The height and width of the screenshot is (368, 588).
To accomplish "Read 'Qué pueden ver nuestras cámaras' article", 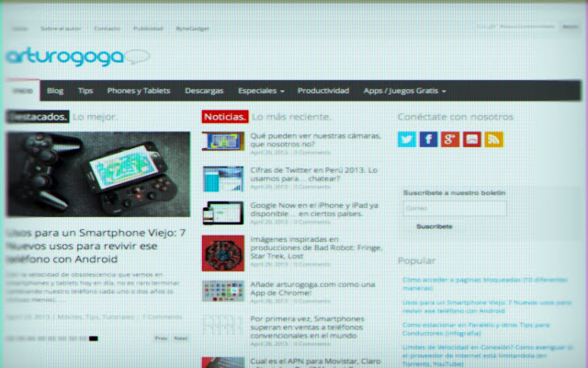I will (x=316, y=140).
